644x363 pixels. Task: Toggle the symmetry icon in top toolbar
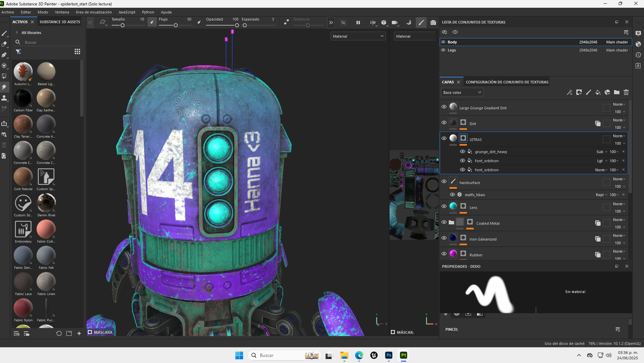373,23
